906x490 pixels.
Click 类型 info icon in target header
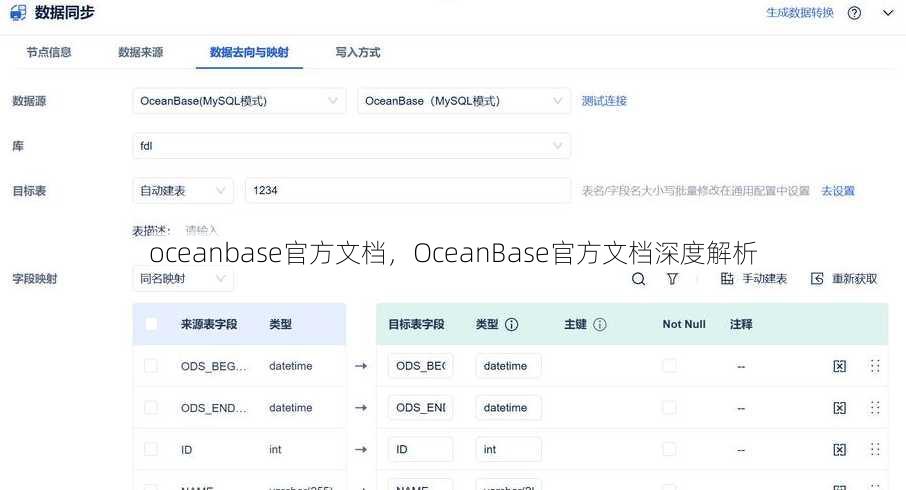tap(511, 324)
